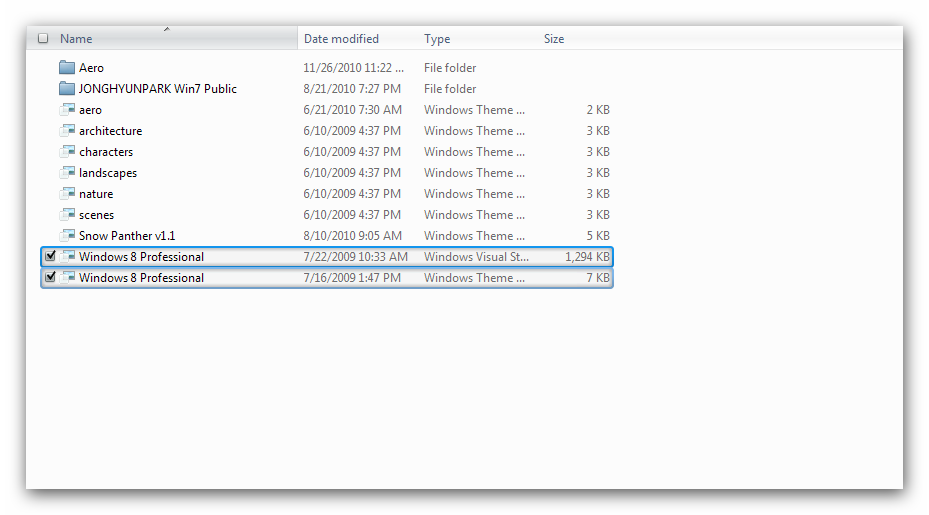Click the 'landscapes' file name
This screenshot has height=515, width=929.
(108, 173)
